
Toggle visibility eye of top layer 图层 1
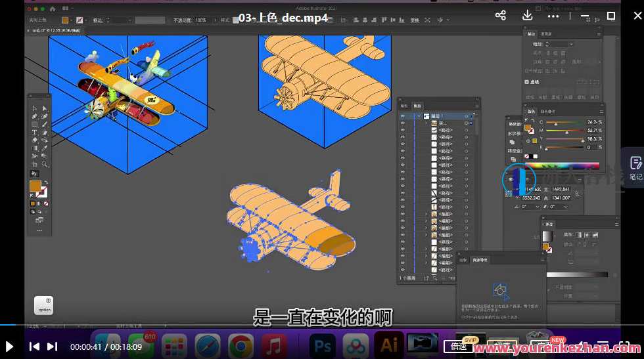403,116
